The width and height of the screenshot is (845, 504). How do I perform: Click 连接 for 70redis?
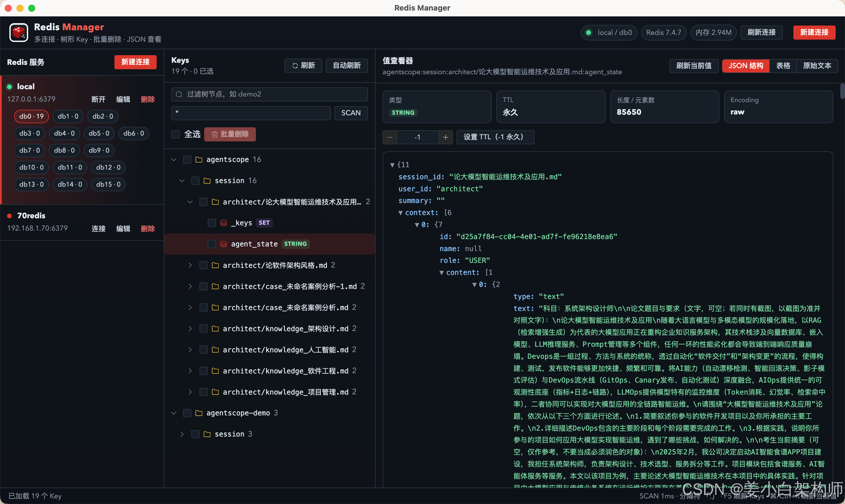tap(99, 229)
